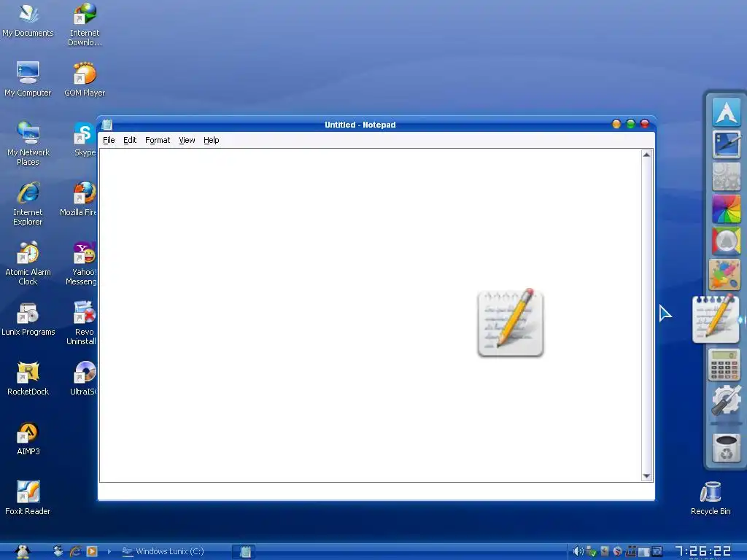Screen dimensions: 747x560
Task: Click the Notepad scrollbar up arrow
Action: tap(646, 155)
